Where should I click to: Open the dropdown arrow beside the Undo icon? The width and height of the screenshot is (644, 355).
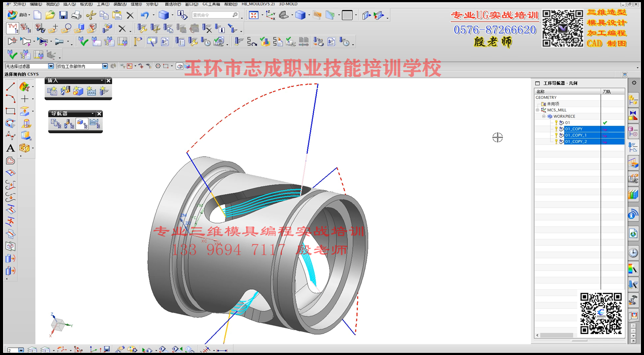click(x=153, y=16)
